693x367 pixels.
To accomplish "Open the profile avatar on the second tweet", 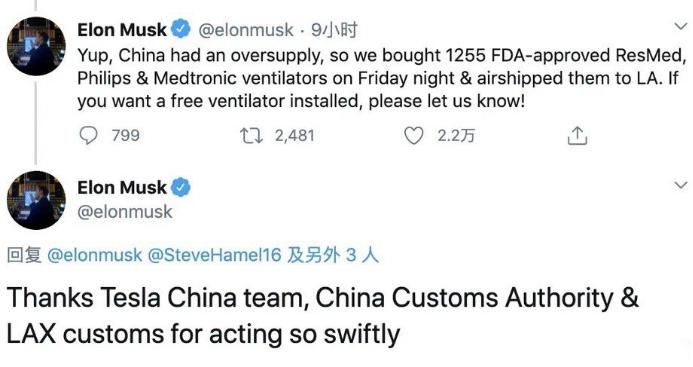I will (36, 200).
